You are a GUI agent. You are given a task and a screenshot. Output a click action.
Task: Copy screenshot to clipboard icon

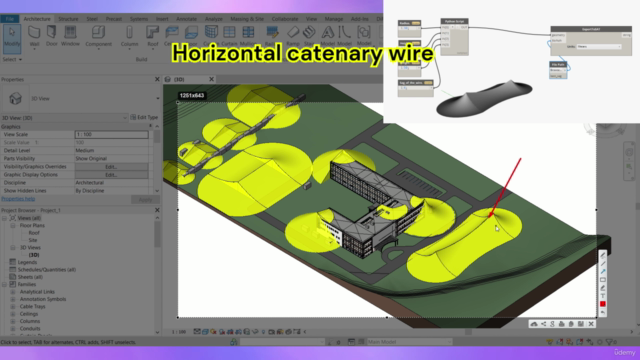tap(571, 324)
